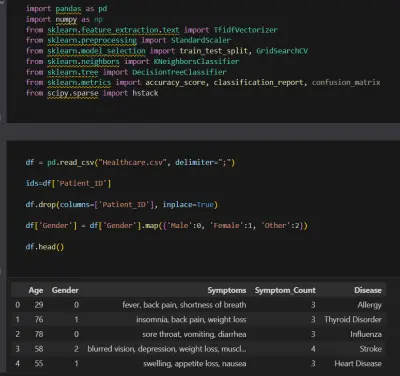400x376 pixels.
Task: Click sklearn.preprocessing module name
Action: 92,40
